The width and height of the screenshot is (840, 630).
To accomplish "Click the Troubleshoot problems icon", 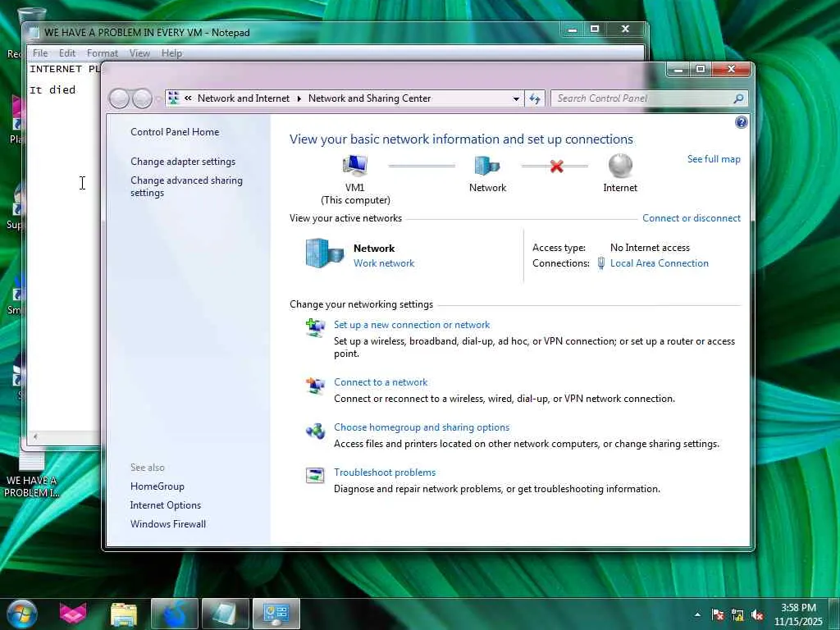I will point(315,475).
